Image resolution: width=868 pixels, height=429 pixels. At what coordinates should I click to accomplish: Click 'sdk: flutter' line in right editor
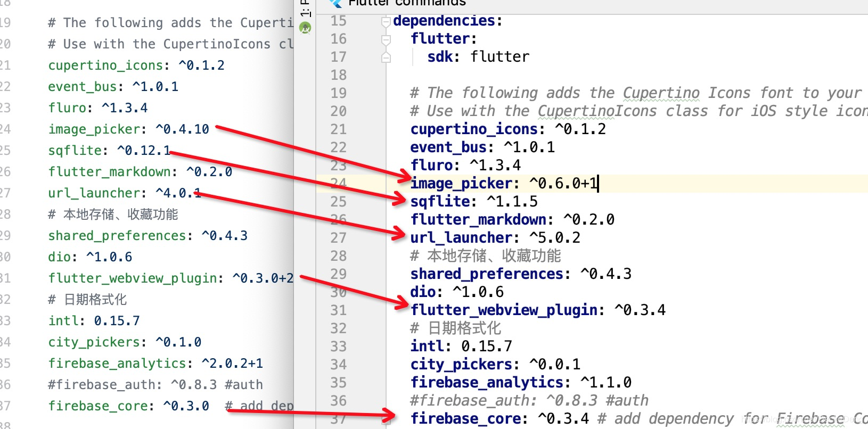click(478, 57)
